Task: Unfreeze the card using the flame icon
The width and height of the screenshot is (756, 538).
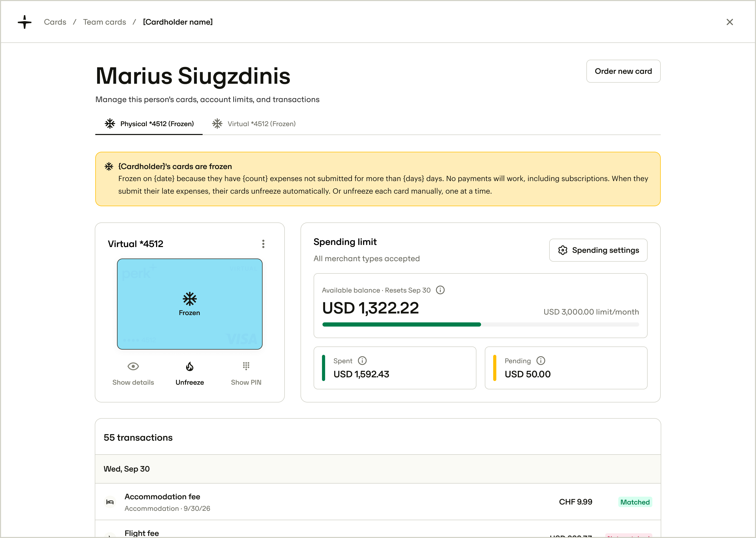Action: (190, 366)
